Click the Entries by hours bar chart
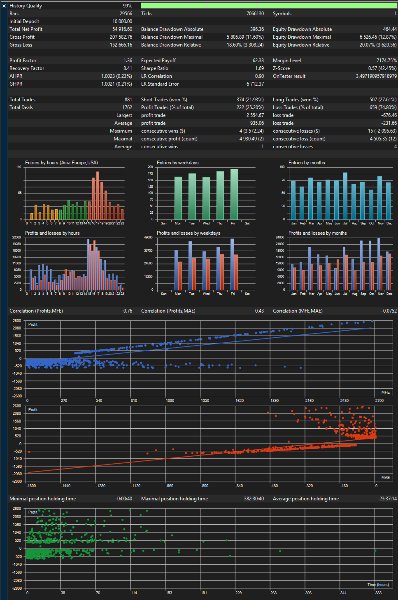 click(75, 193)
